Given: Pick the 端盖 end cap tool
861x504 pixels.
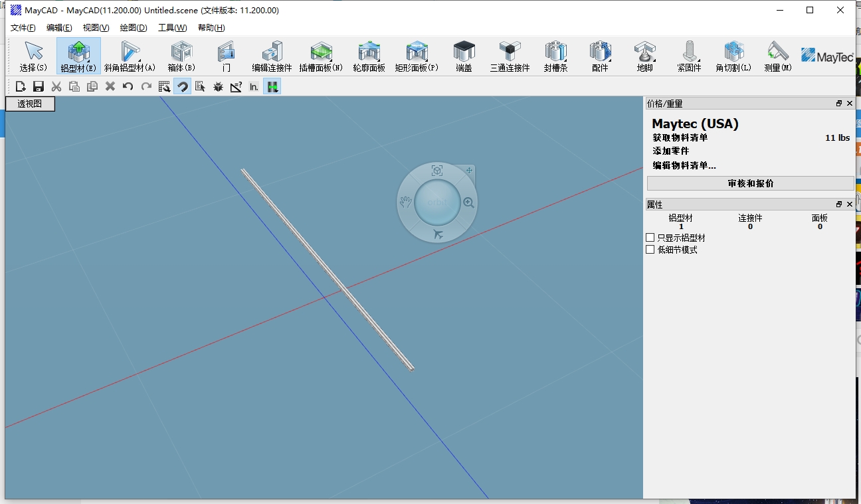Looking at the screenshot, I should point(464,55).
